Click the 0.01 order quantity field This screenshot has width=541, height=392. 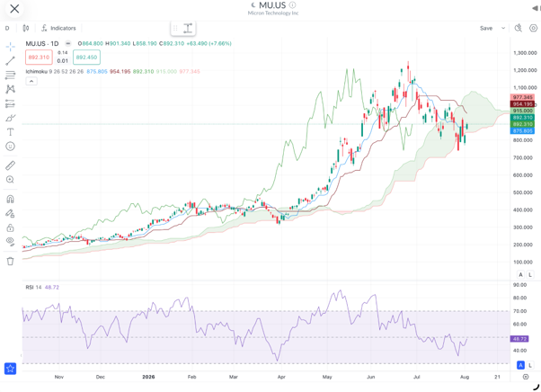point(62,61)
